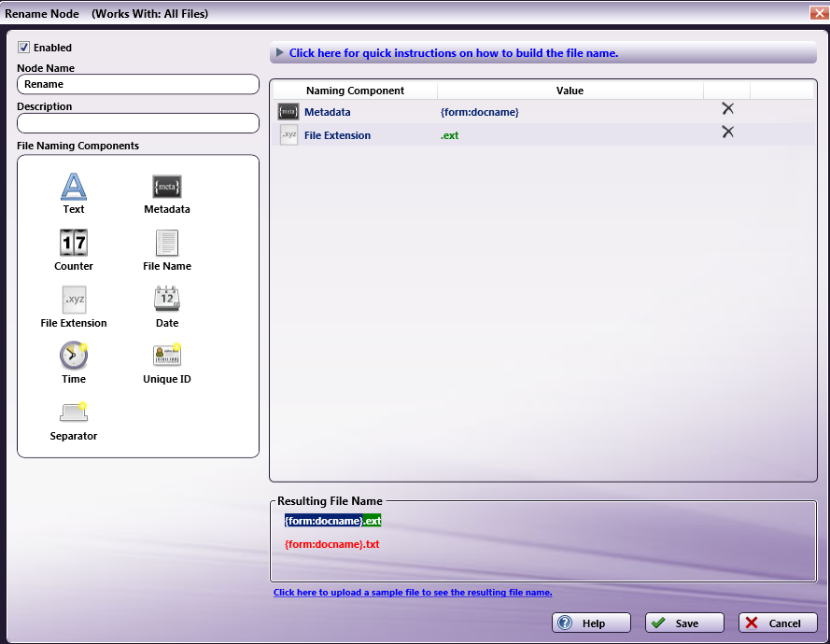This screenshot has height=644, width=830.
Task: Click the upload a sample file link
Action: pyautogui.click(x=413, y=592)
